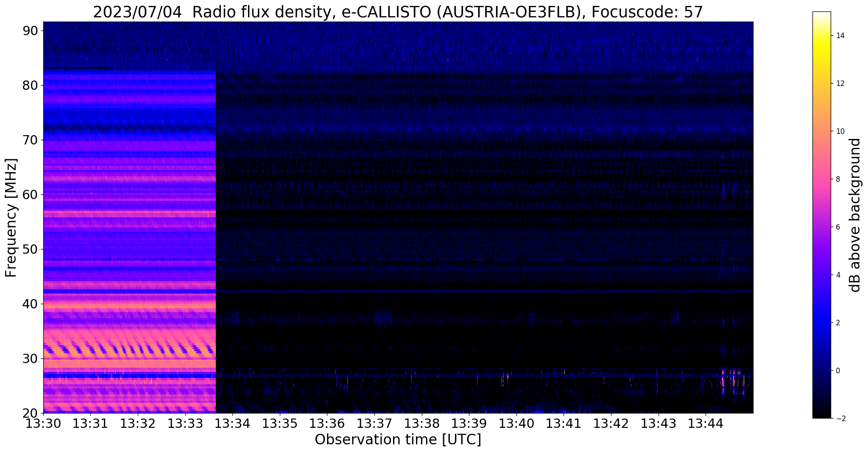Click the 80 MHz frequency tick label
This screenshot has width=868, height=452.
[x=30, y=86]
